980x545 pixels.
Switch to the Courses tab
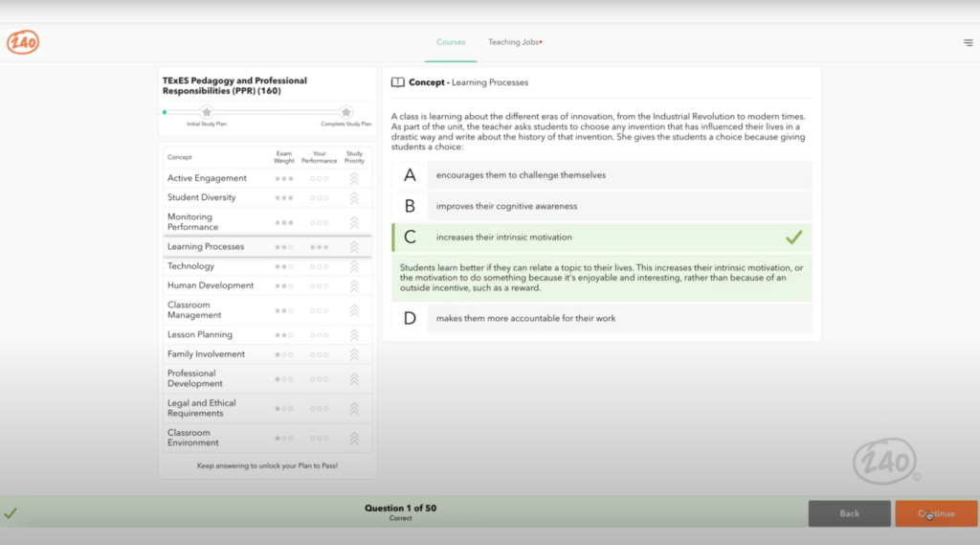click(451, 42)
